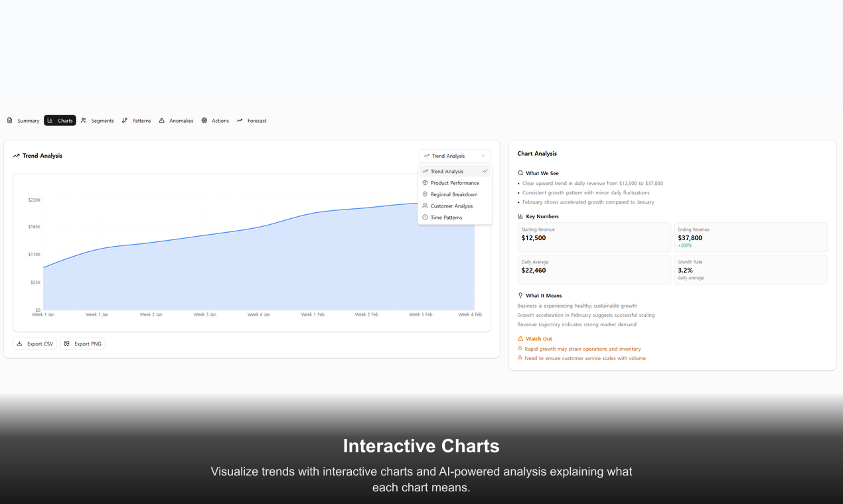Click the map pin icon for Regional Breakdown
Screen dimensions: 843x504
(x=425, y=194)
